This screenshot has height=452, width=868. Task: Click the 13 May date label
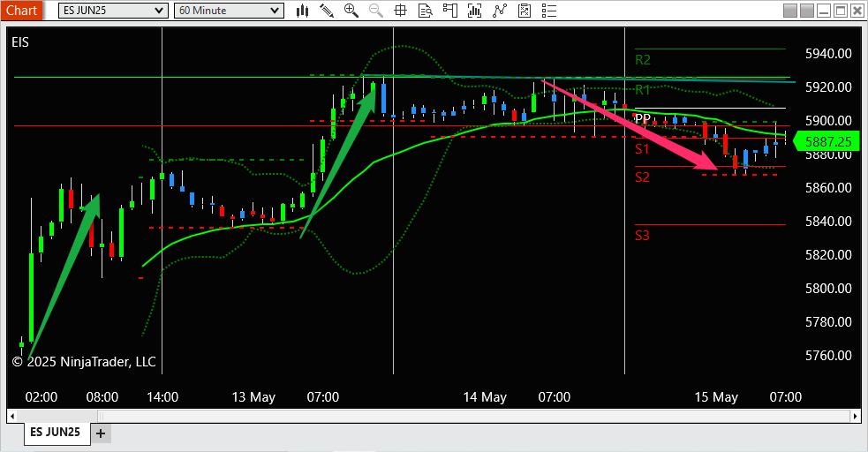coord(253,397)
